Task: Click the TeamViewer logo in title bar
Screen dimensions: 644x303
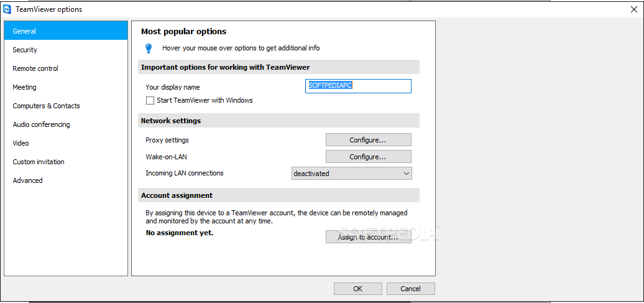Action: pos(7,9)
